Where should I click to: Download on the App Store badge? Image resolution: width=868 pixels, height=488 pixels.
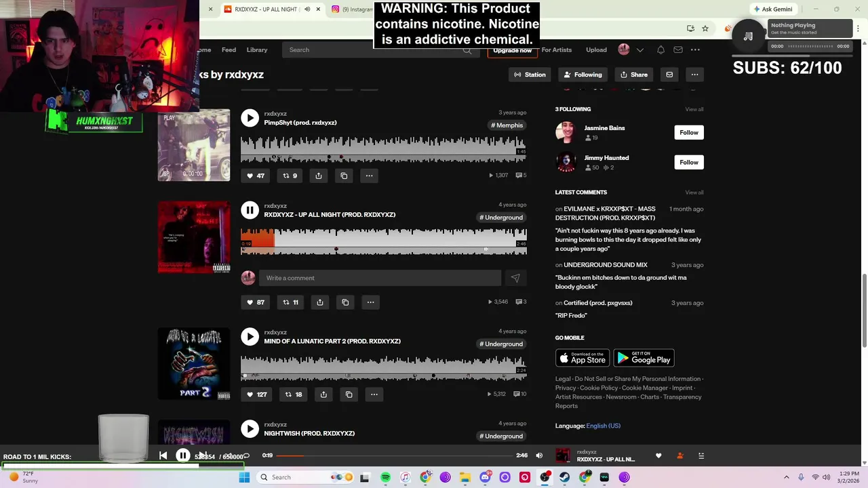(583, 358)
